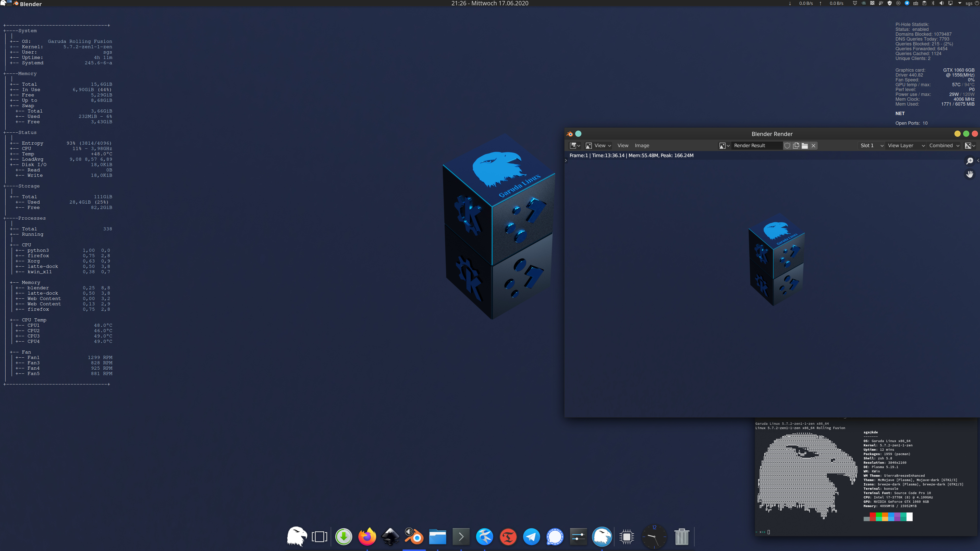
Task: Click the white color block in Konsole
Action: point(909,516)
